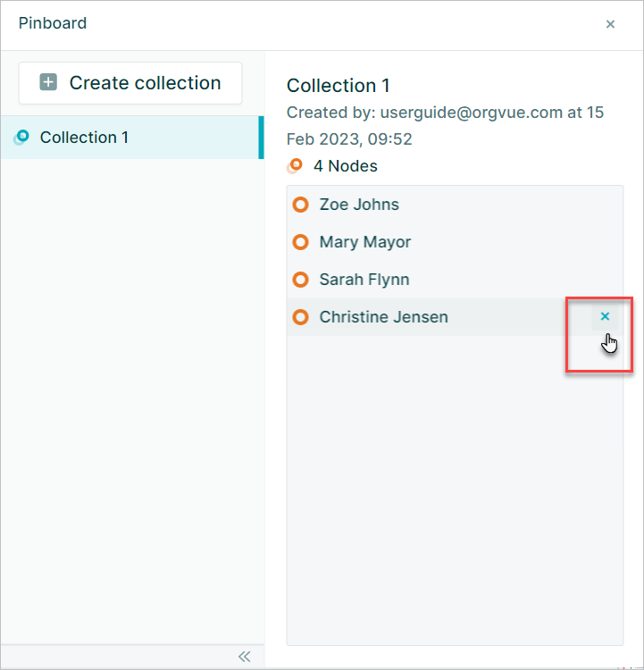Click the 4 Nodes count label
644x670 pixels.
click(x=346, y=166)
